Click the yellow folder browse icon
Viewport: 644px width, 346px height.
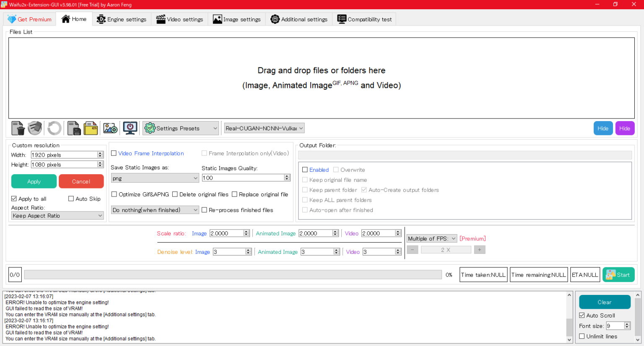click(91, 128)
